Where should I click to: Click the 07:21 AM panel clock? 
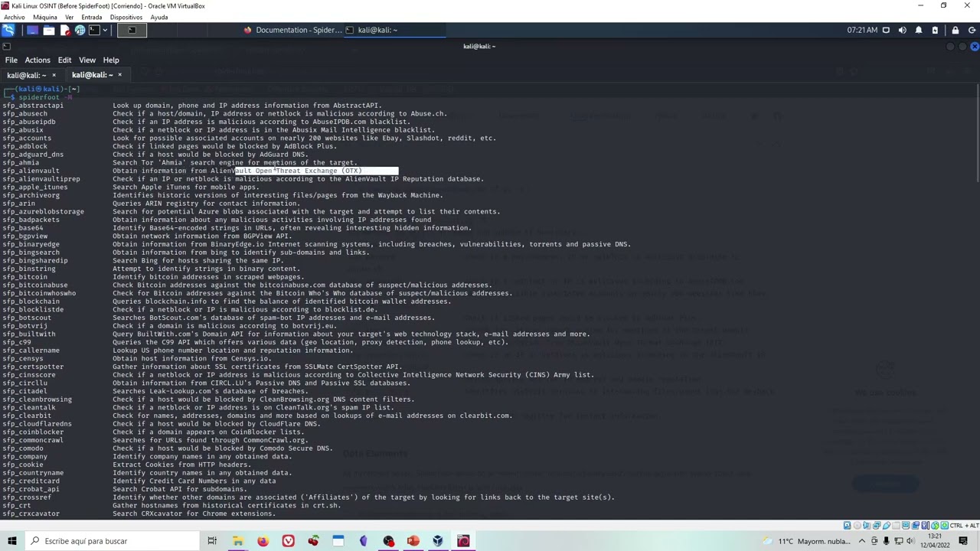862,30
